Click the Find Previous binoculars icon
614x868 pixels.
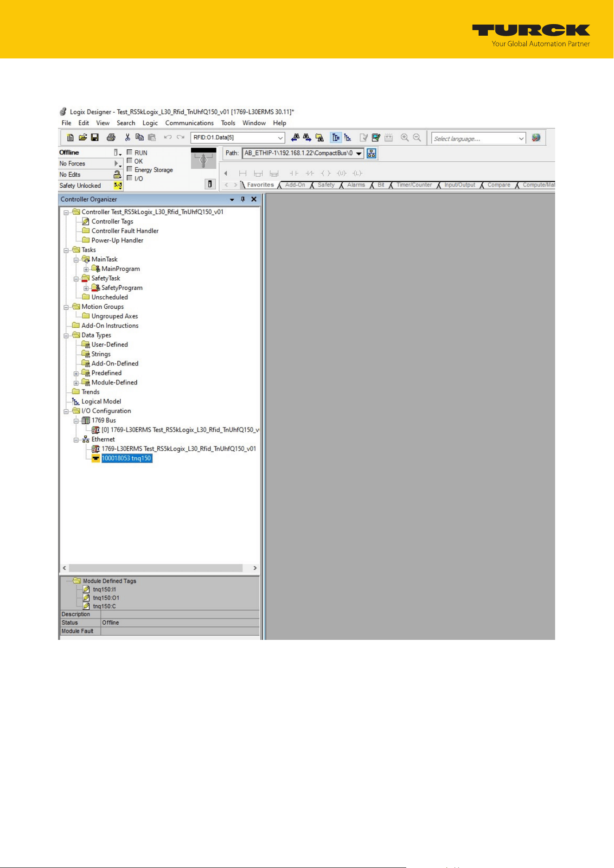295,138
